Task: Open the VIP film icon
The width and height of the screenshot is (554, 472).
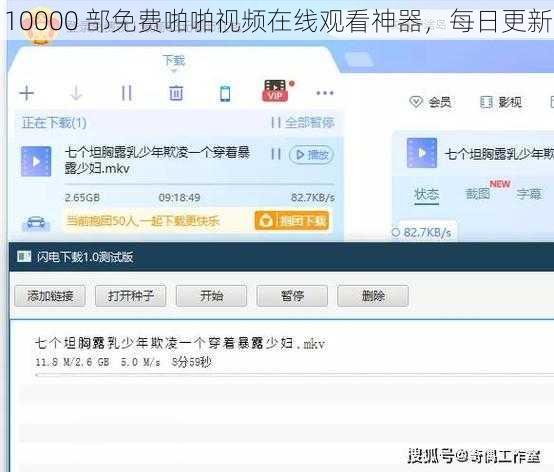Action: (x=276, y=91)
